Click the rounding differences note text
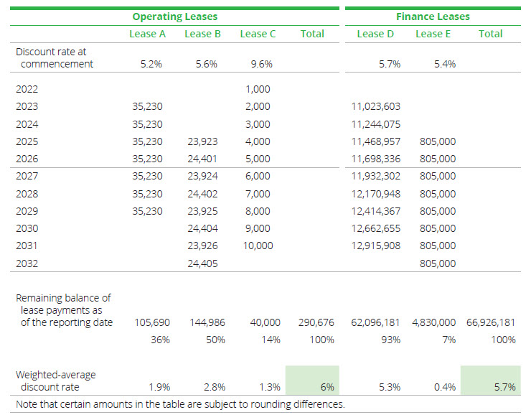The width and height of the screenshot is (531, 420). pos(179,404)
